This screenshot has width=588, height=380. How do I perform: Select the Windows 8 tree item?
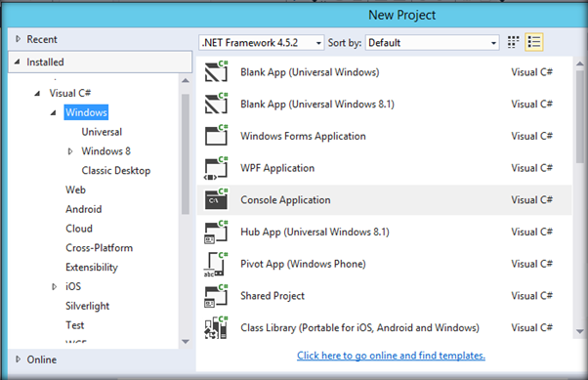coord(106,150)
